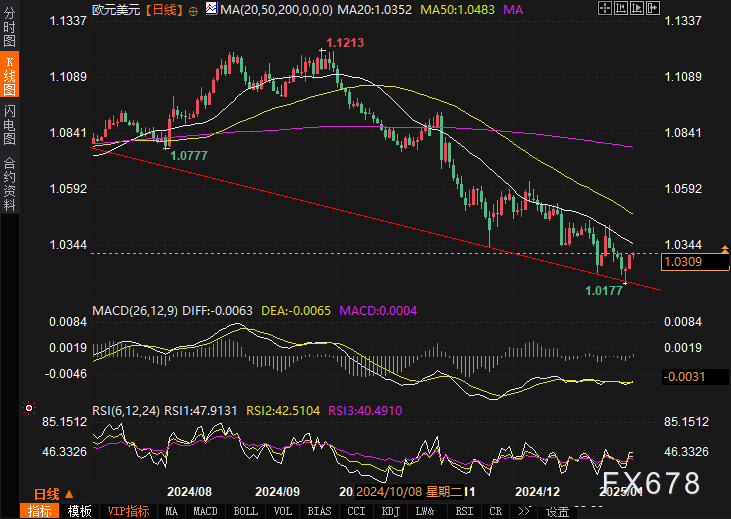Viewport: 731px width, 519px height.
Task: Open the 日线 period selector with triangle
Action: coord(54,494)
